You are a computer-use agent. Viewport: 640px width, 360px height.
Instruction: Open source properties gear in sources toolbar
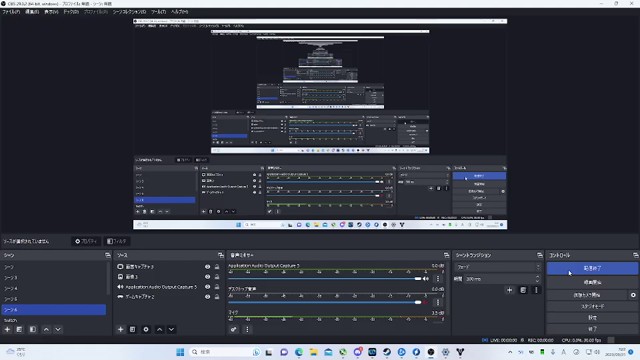pos(146,329)
